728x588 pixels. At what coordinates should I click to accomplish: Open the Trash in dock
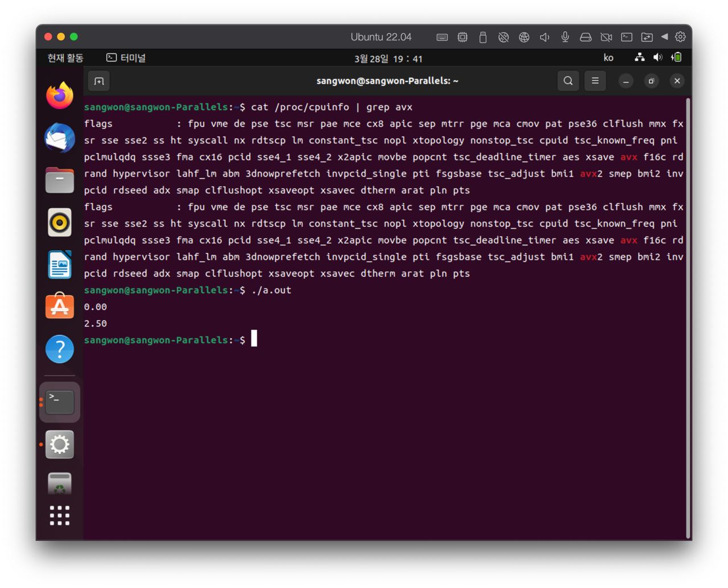(60, 483)
